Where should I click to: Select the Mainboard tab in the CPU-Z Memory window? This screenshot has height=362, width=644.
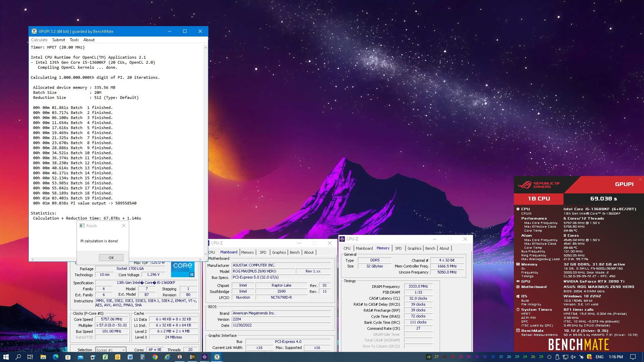pyautogui.click(x=364, y=248)
